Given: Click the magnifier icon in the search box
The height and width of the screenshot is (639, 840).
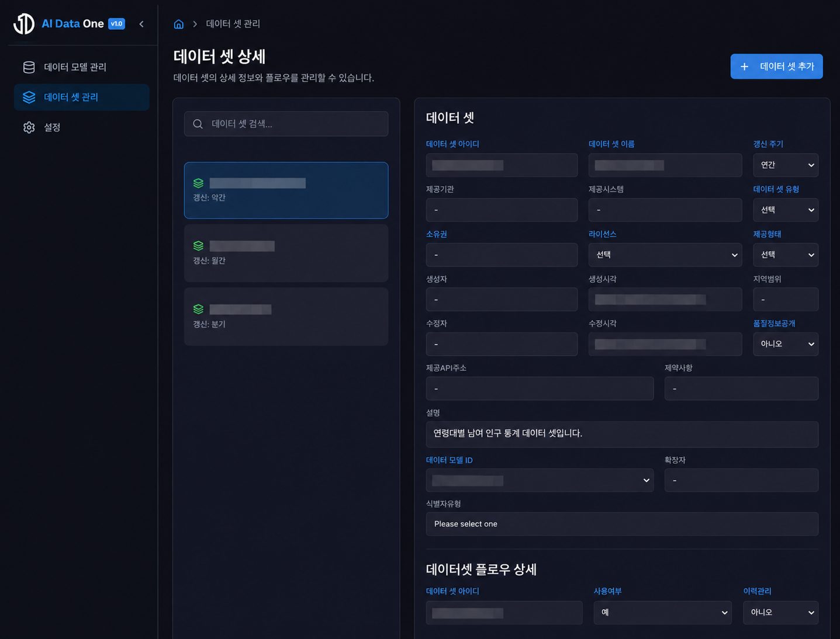Looking at the screenshot, I should coord(198,124).
